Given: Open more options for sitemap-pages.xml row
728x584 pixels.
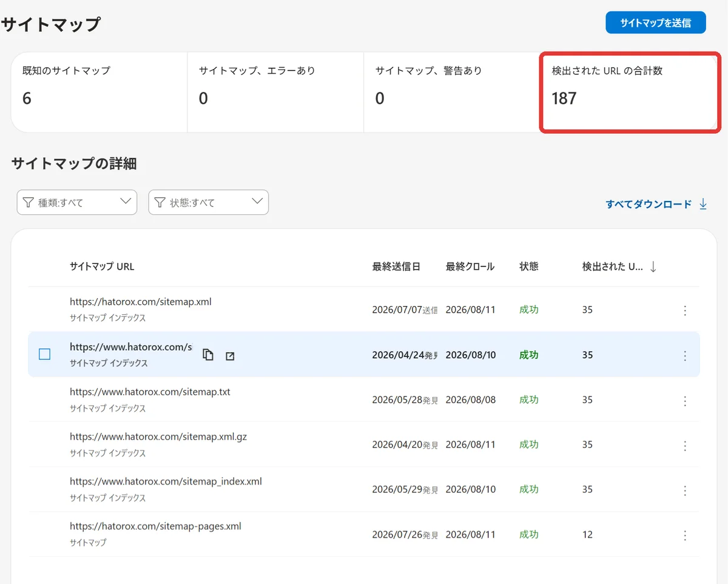Looking at the screenshot, I should pos(685,535).
